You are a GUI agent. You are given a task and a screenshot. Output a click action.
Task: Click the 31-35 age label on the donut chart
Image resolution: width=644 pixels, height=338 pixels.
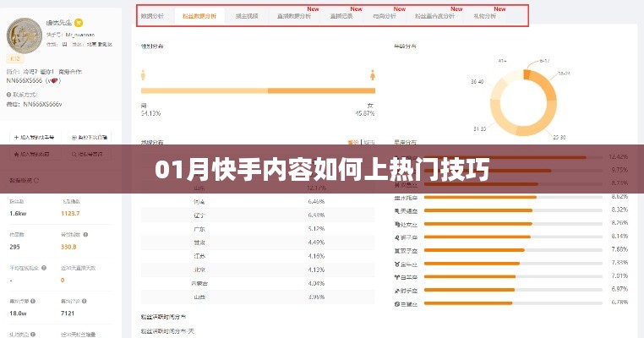point(479,129)
